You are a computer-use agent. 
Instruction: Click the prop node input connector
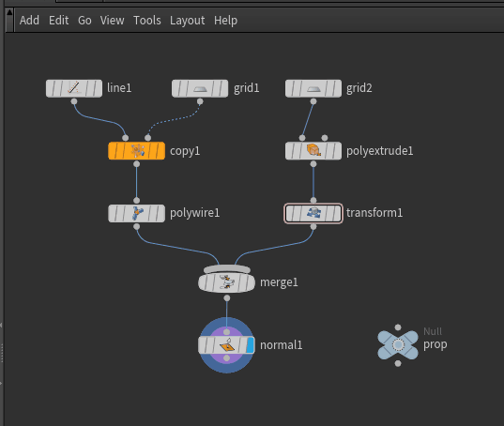click(x=398, y=327)
